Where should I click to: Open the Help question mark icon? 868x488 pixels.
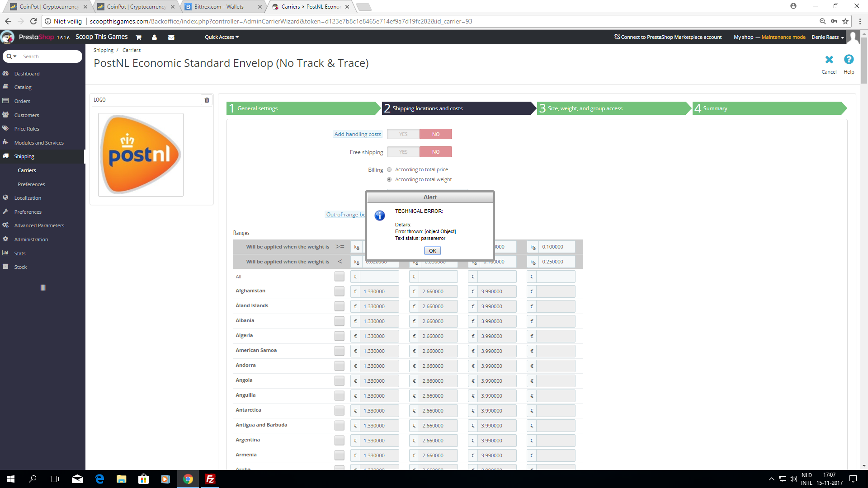[849, 60]
